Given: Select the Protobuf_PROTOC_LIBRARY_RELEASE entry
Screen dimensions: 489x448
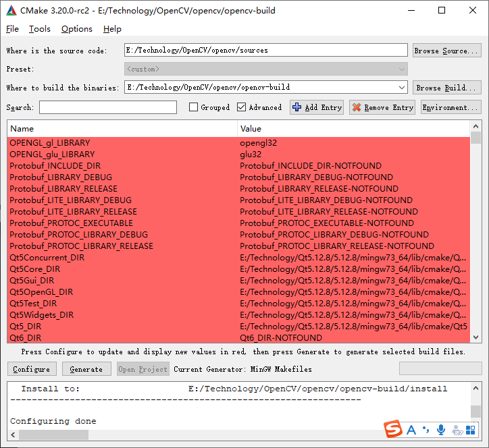Looking at the screenshot, I should pyautogui.click(x=82, y=246).
